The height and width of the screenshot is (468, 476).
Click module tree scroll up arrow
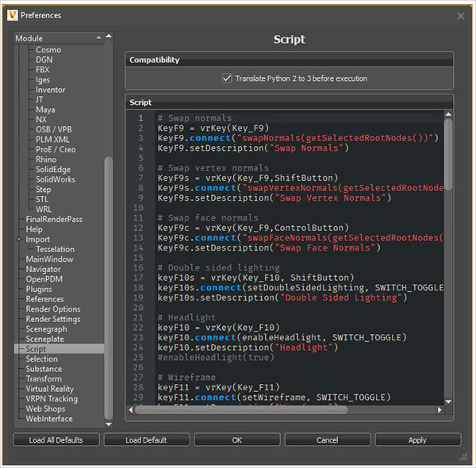tap(109, 36)
